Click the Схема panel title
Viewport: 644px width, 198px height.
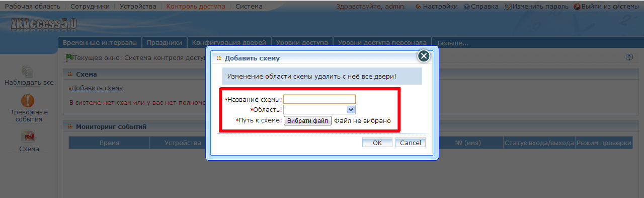click(87, 74)
